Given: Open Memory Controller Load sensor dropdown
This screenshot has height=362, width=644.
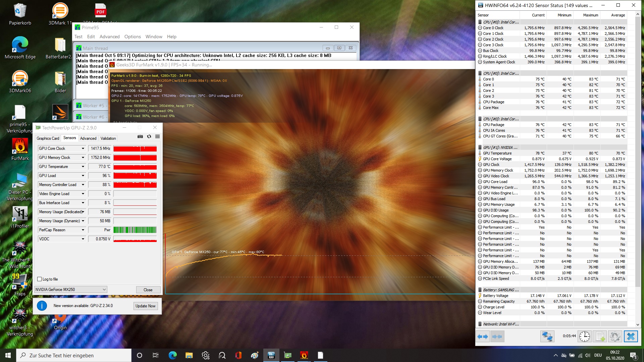Looking at the screenshot, I should [x=83, y=185].
